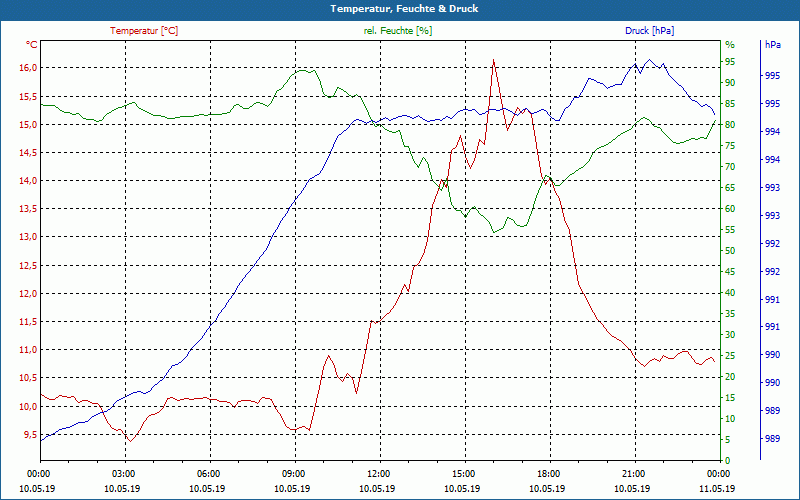Click the '21:00' time axis label

coord(636,474)
